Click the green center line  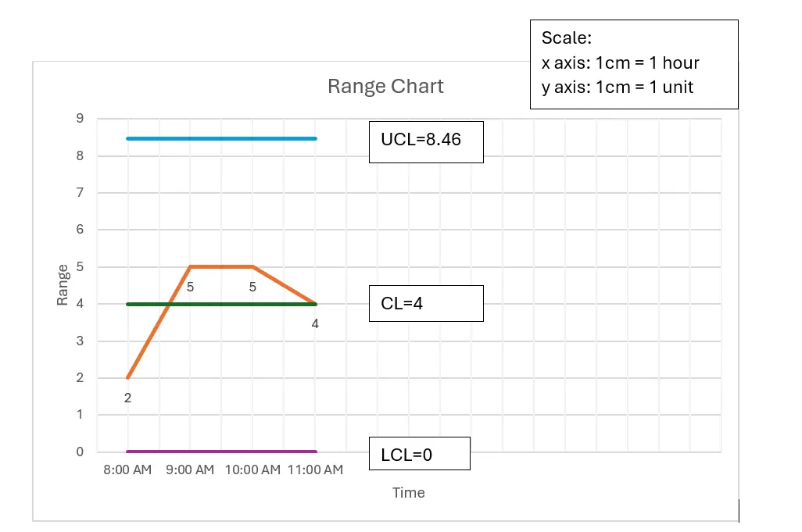(x=235, y=304)
